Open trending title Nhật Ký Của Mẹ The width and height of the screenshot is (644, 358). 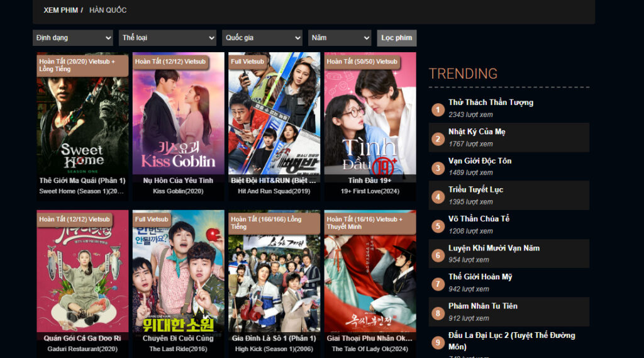tap(477, 131)
